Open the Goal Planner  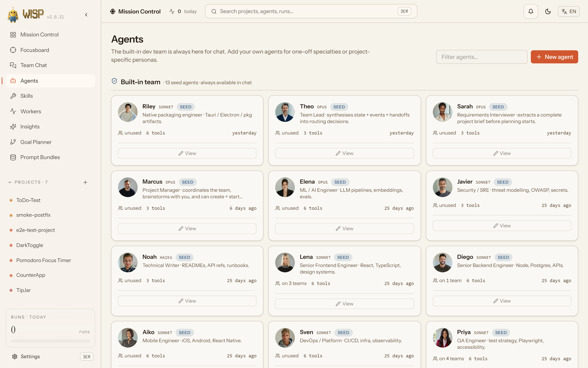point(50,142)
